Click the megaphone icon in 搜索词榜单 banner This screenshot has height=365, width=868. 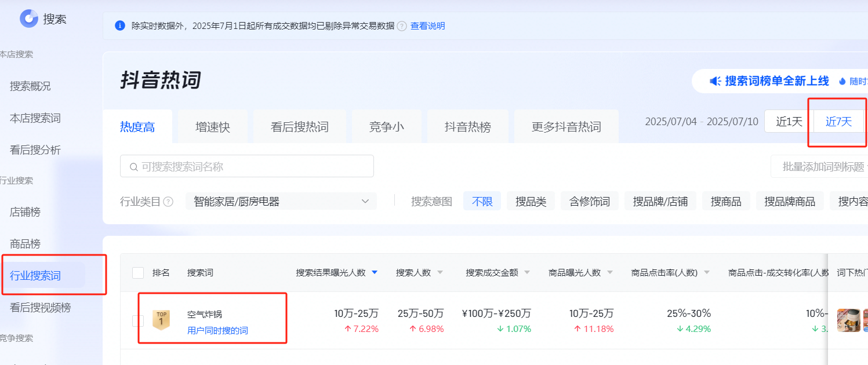point(716,81)
